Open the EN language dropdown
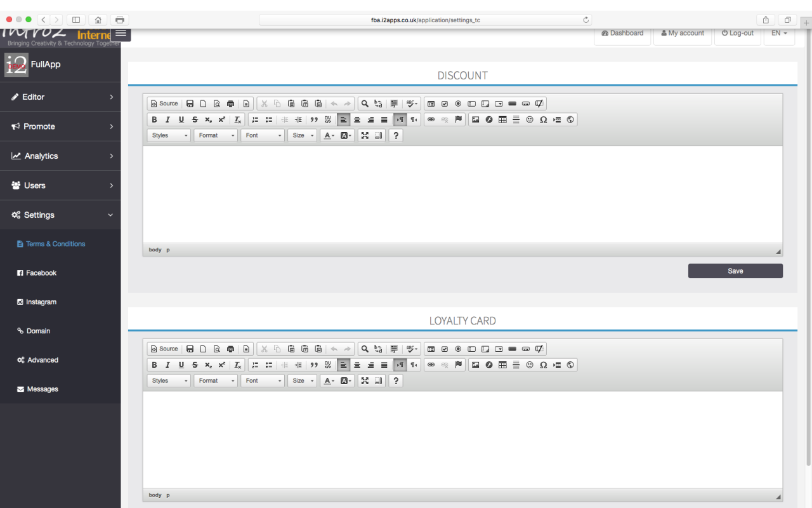The width and height of the screenshot is (812, 508). pyautogui.click(x=779, y=33)
